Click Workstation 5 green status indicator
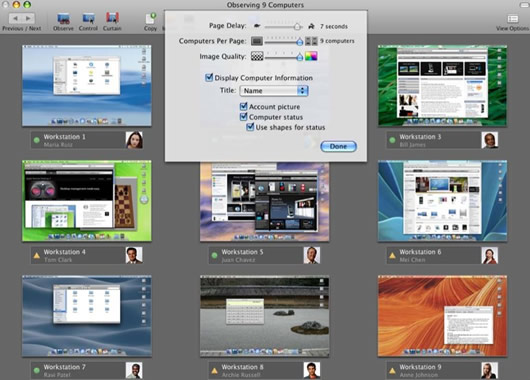 pyautogui.click(x=214, y=255)
